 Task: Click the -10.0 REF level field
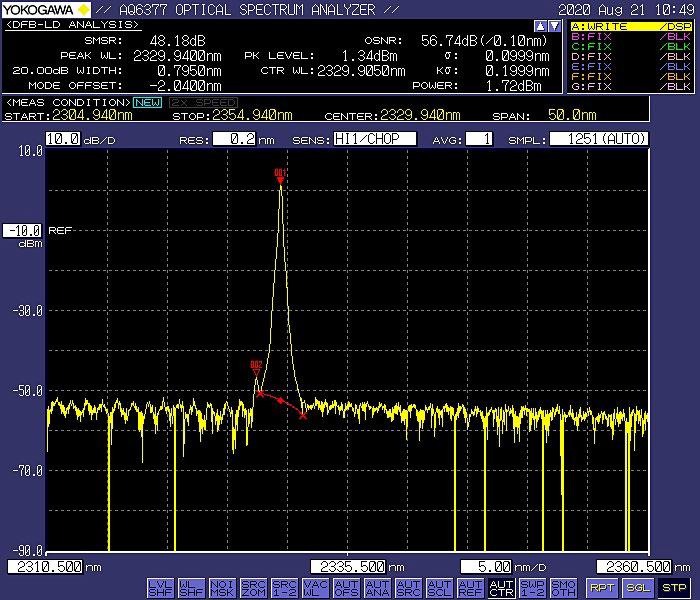(x=23, y=231)
